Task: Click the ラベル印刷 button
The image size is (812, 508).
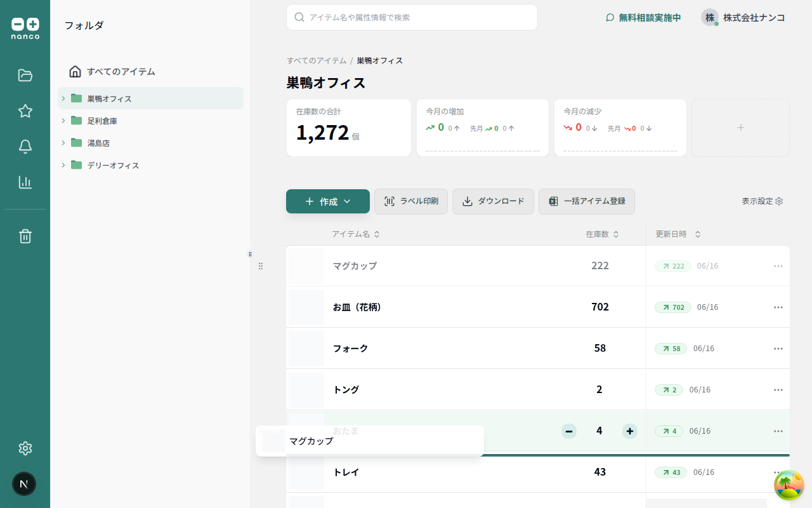Action: tap(411, 201)
